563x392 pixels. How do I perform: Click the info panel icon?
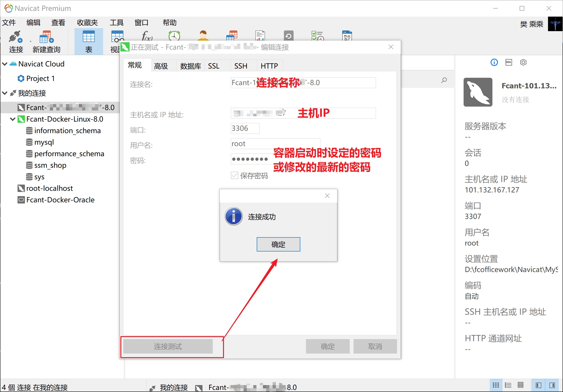pyautogui.click(x=494, y=62)
